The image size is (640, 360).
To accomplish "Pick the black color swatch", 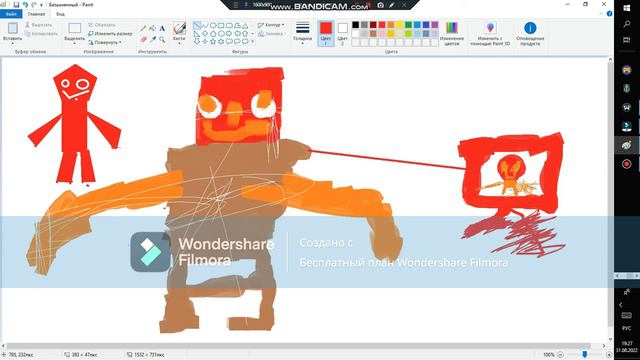I will (x=356, y=25).
